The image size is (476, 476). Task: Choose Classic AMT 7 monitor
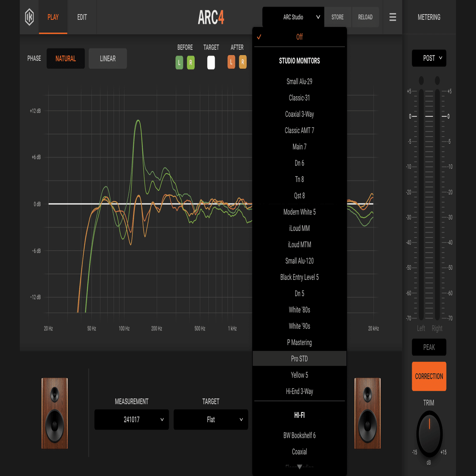(x=299, y=130)
